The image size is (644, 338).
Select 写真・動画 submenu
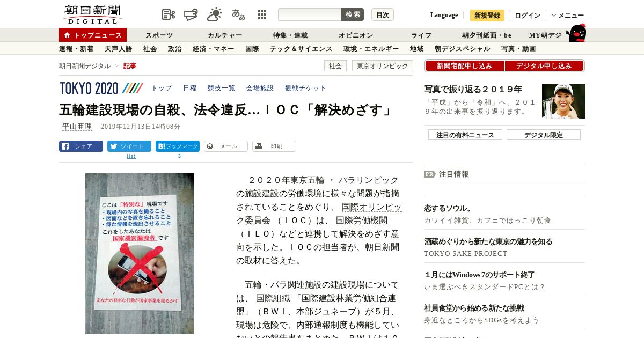(518, 48)
